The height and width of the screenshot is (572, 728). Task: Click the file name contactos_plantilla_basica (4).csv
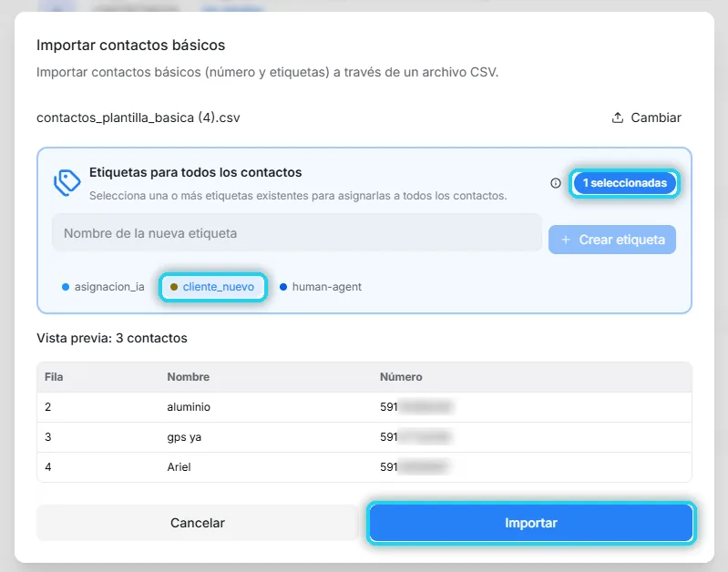tap(138, 117)
